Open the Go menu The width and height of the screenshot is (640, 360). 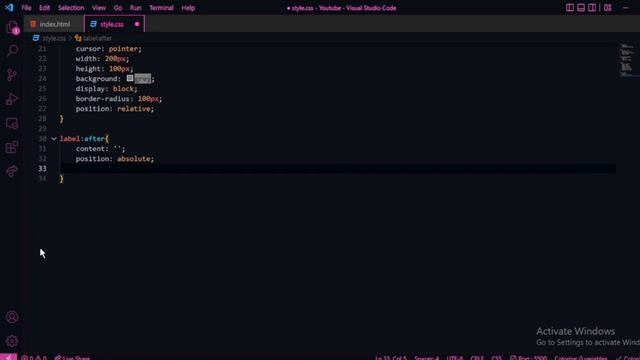118,8
